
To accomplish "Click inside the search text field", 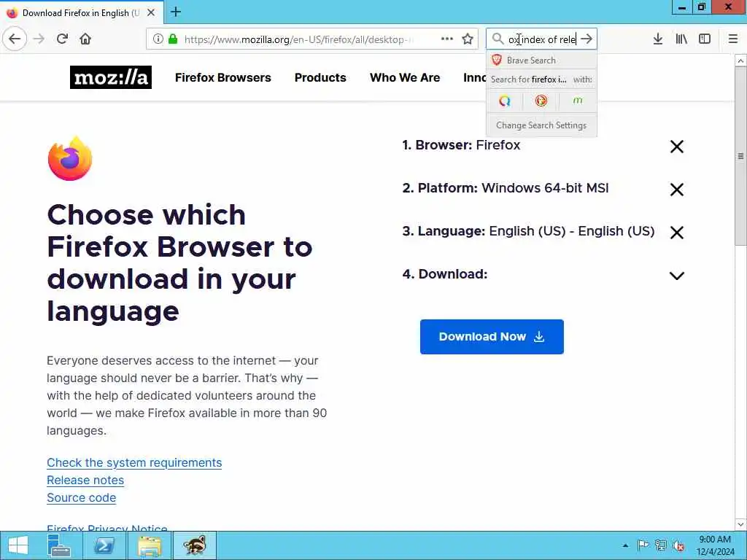I will click(542, 39).
